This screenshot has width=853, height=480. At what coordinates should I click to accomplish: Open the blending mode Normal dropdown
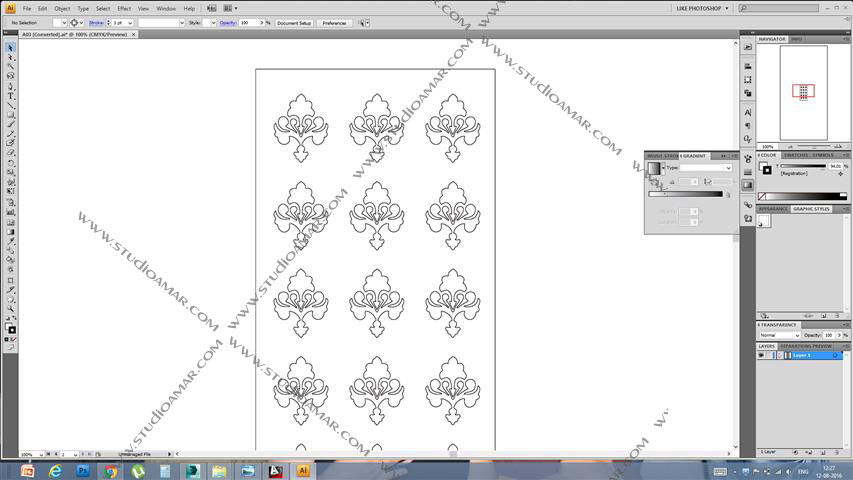(x=780, y=335)
